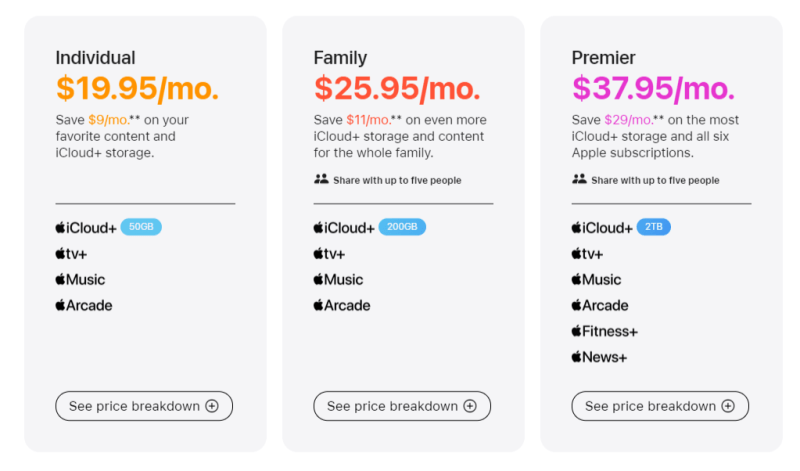Expand the Family plan price breakdown

point(402,406)
